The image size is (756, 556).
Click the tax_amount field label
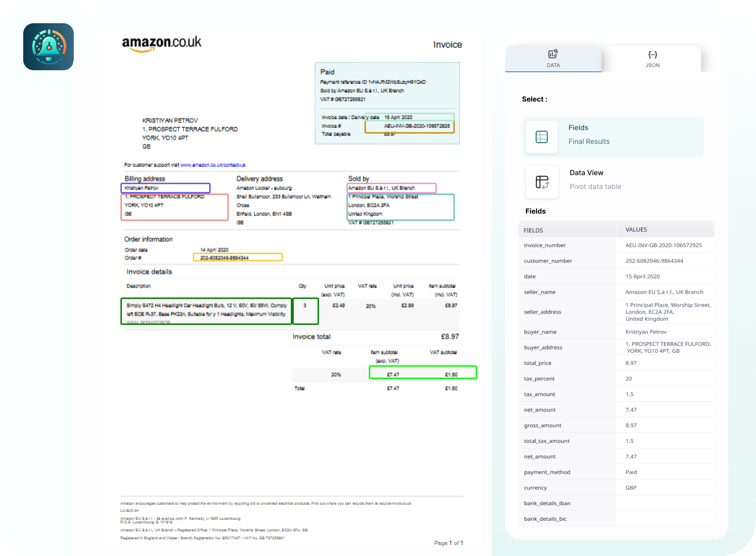click(x=539, y=394)
